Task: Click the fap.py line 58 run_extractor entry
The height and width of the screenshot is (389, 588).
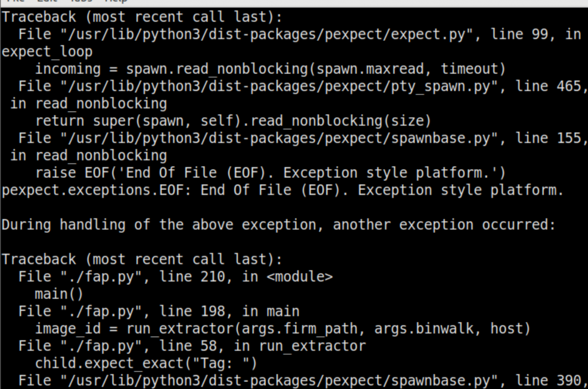Action: click(x=192, y=346)
